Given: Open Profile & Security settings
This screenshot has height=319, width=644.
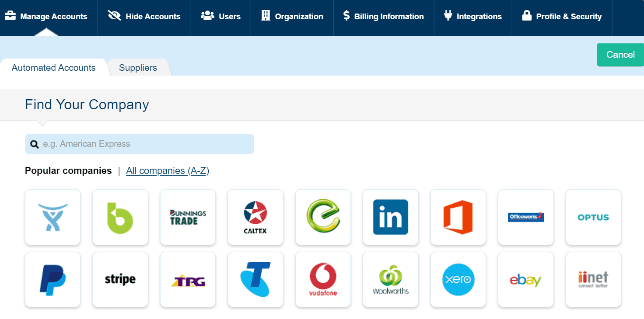Looking at the screenshot, I should click(x=562, y=17).
